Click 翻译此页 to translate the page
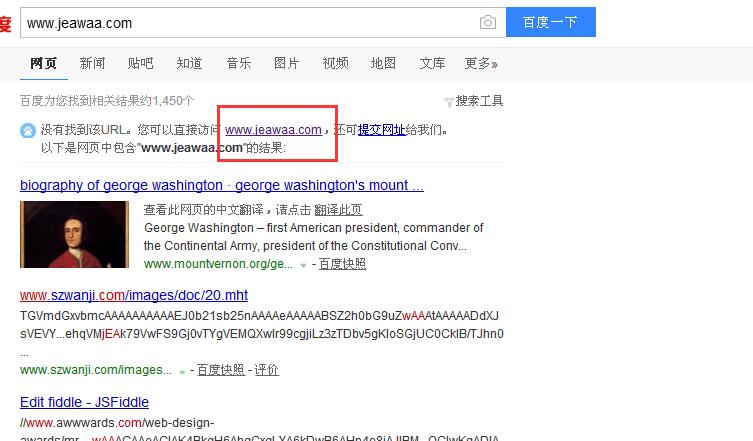 [x=338, y=210]
